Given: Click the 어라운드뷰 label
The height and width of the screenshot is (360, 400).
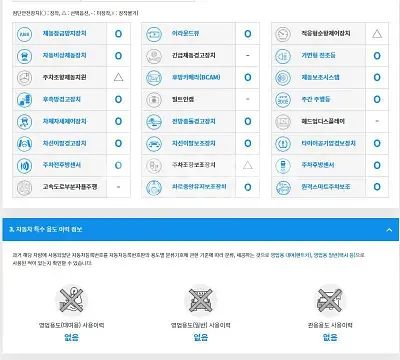Looking at the screenshot, I should tap(185, 33).
